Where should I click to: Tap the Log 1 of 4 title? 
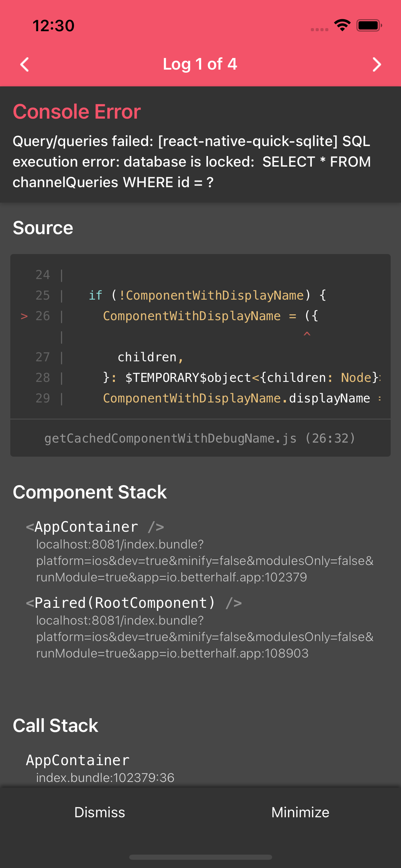click(x=200, y=64)
